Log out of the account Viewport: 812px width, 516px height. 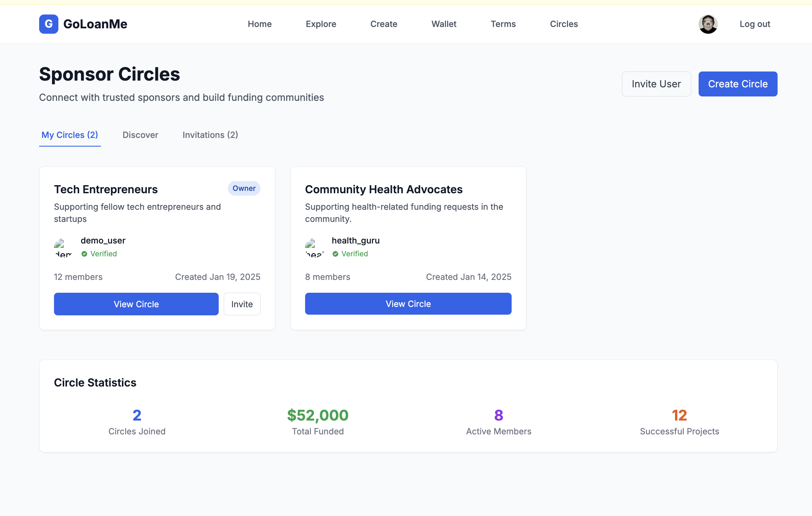coord(755,24)
